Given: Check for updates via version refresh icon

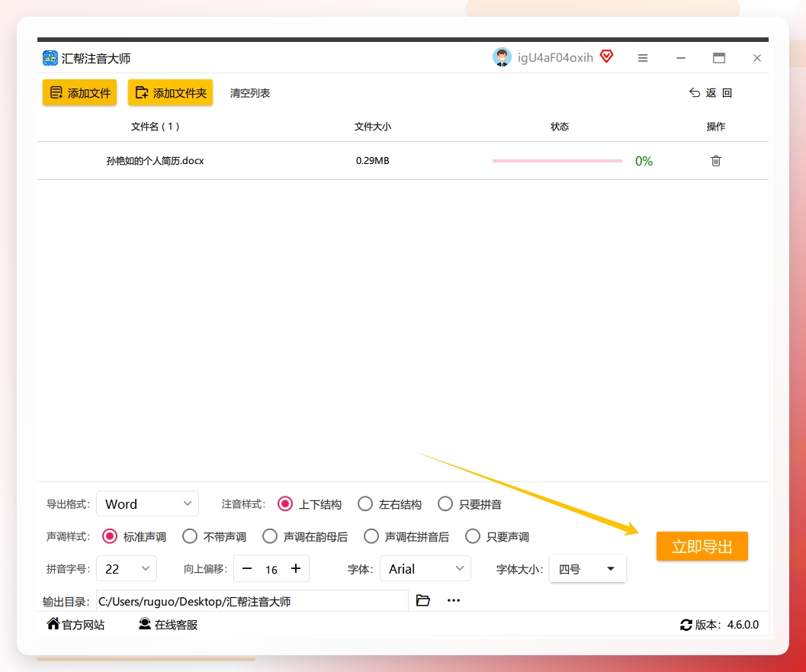Looking at the screenshot, I should click(686, 625).
